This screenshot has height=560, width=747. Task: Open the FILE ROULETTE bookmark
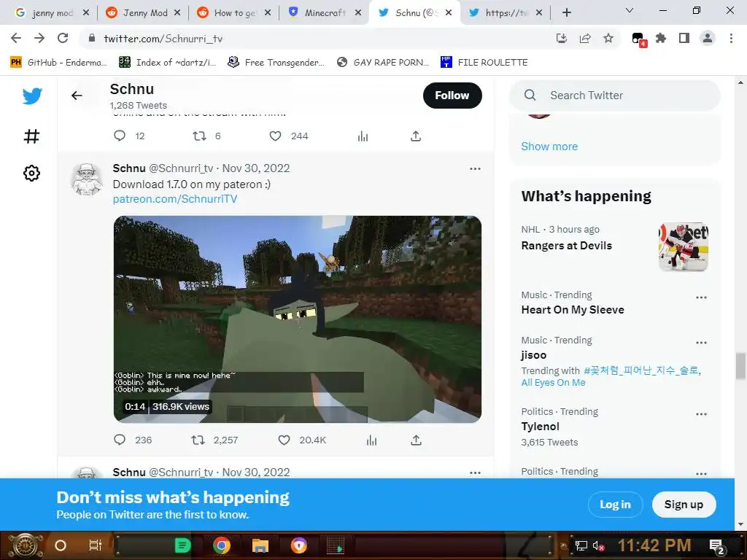pyautogui.click(x=484, y=63)
